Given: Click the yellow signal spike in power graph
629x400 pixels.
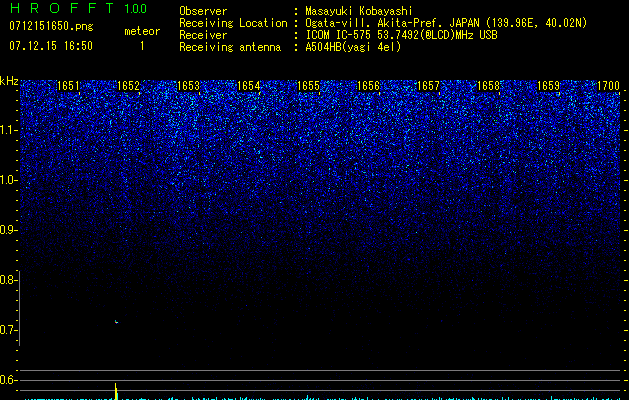Looking at the screenshot, I should coord(116,391).
